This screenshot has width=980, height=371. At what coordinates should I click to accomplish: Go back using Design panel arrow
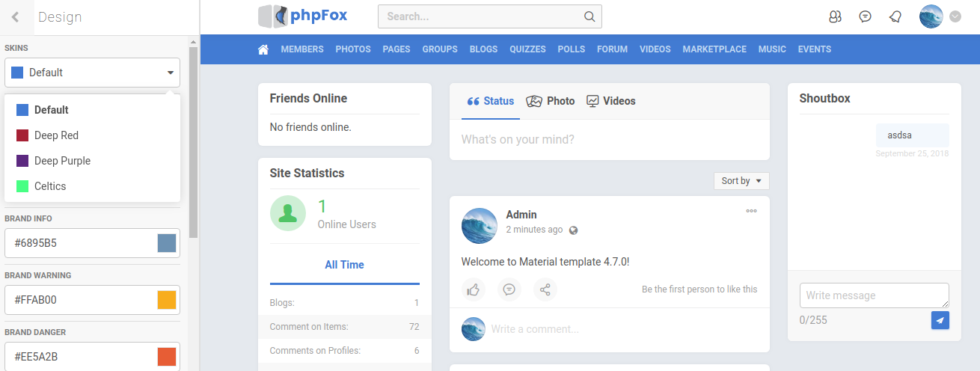[15, 17]
